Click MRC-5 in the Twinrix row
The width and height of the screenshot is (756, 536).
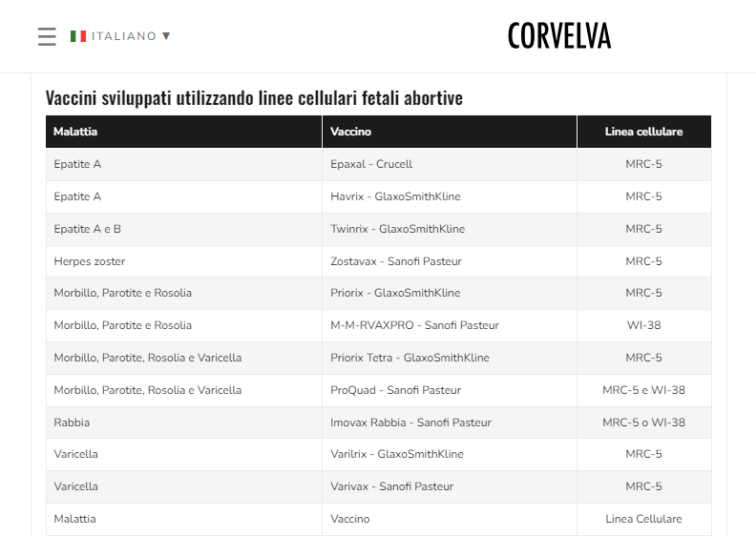[x=643, y=229]
